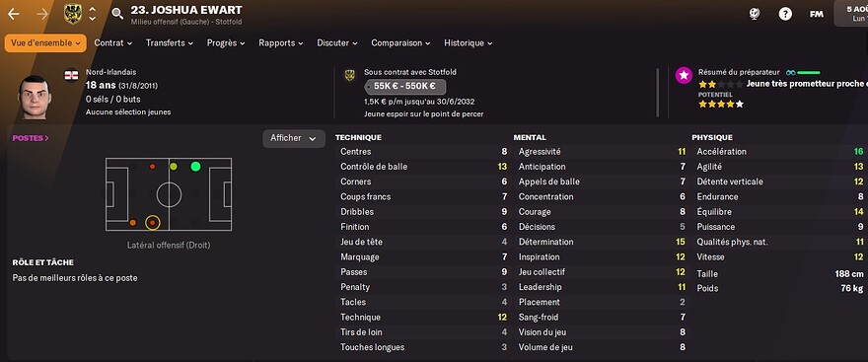Expand the Contrat menu
868x362 pixels.
click(x=112, y=43)
